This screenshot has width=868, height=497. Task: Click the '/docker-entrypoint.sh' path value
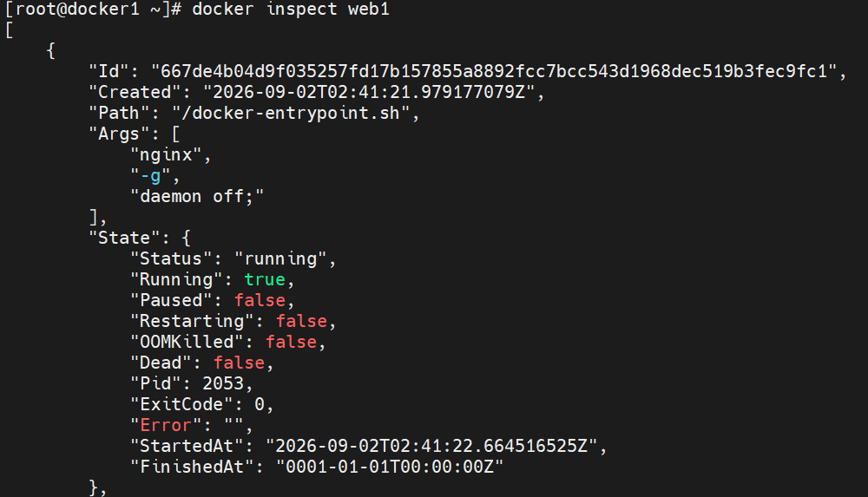point(291,113)
